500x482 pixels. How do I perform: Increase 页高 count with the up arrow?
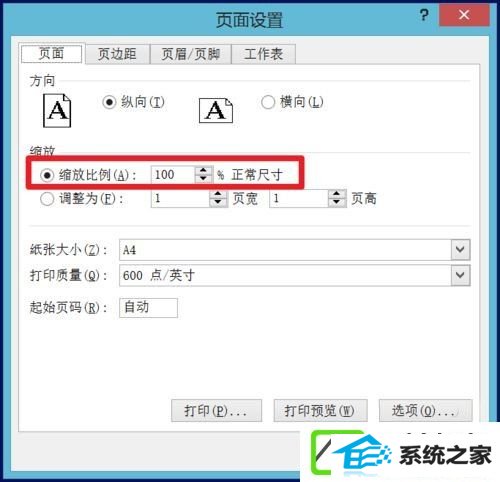(x=337, y=194)
